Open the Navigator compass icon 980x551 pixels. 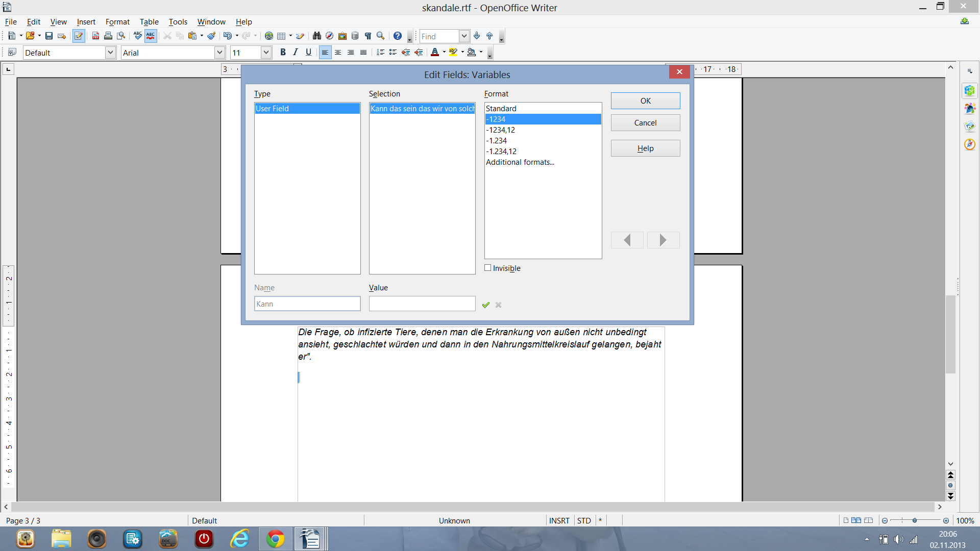[x=329, y=36]
